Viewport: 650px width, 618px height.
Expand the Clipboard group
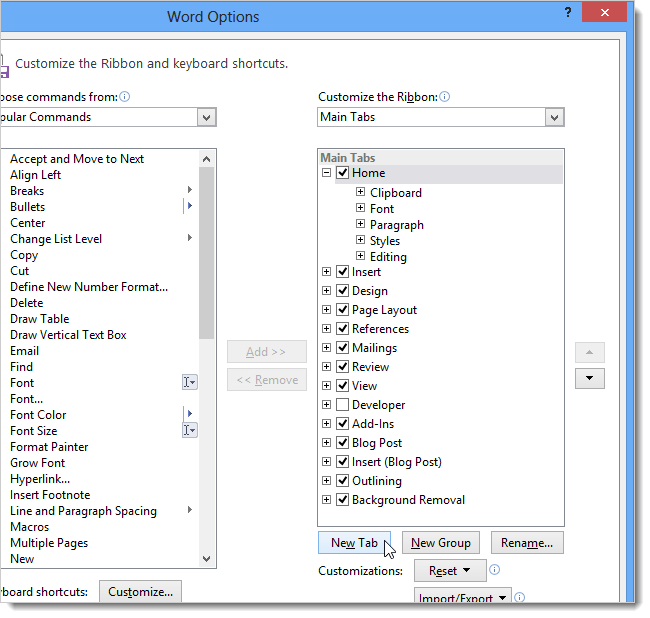coord(361,191)
